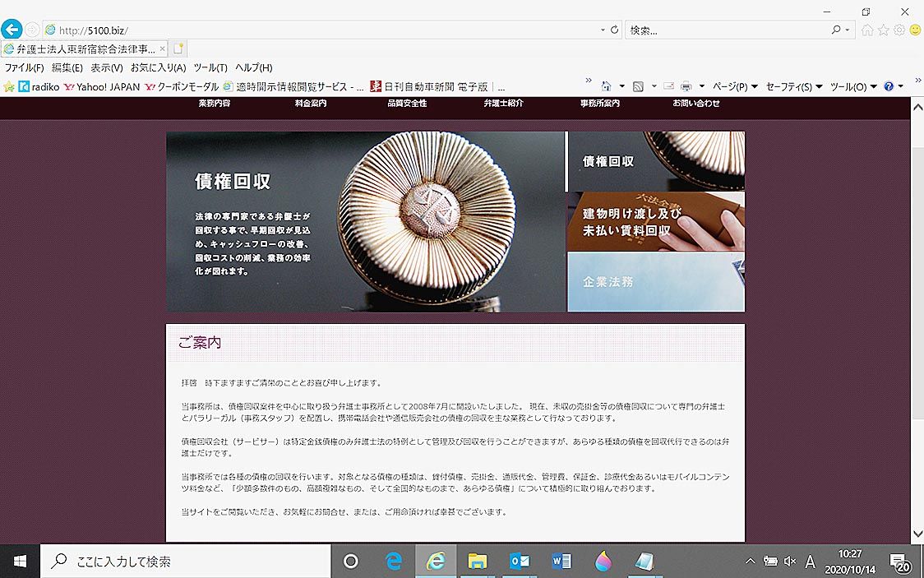Viewport: 924px width, 578px height.
Task: Open the gear settings icon
Action: click(899, 30)
